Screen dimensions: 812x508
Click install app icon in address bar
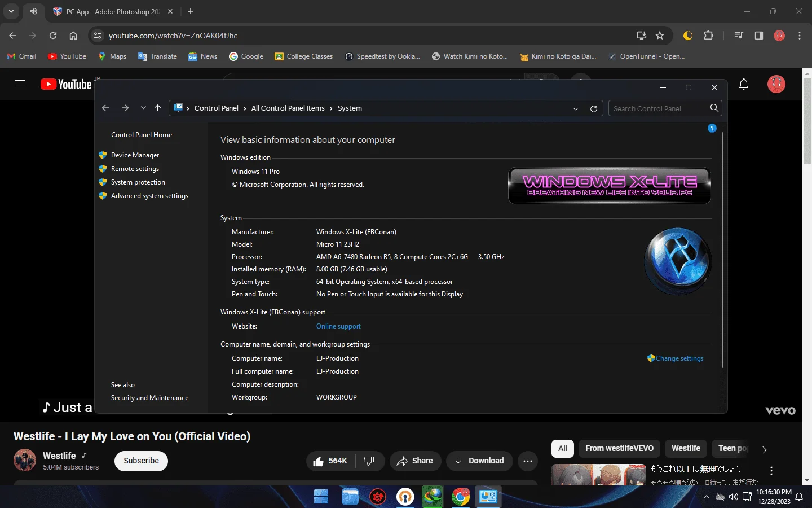tap(642, 36)
